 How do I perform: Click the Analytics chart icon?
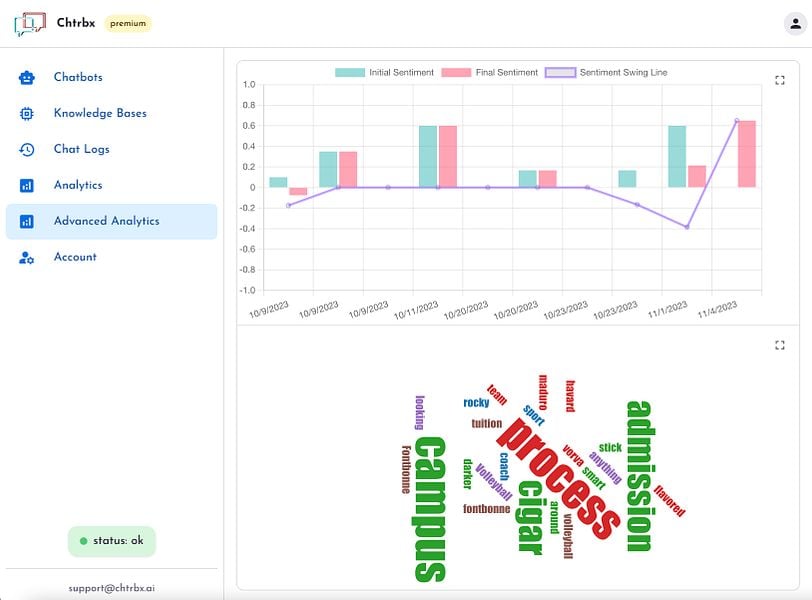(26, 185)
